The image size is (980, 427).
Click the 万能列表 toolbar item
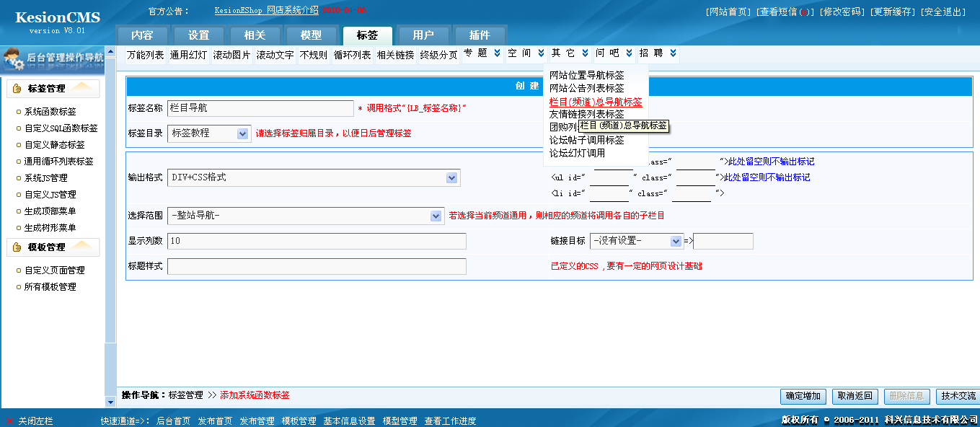pos(145,55)
